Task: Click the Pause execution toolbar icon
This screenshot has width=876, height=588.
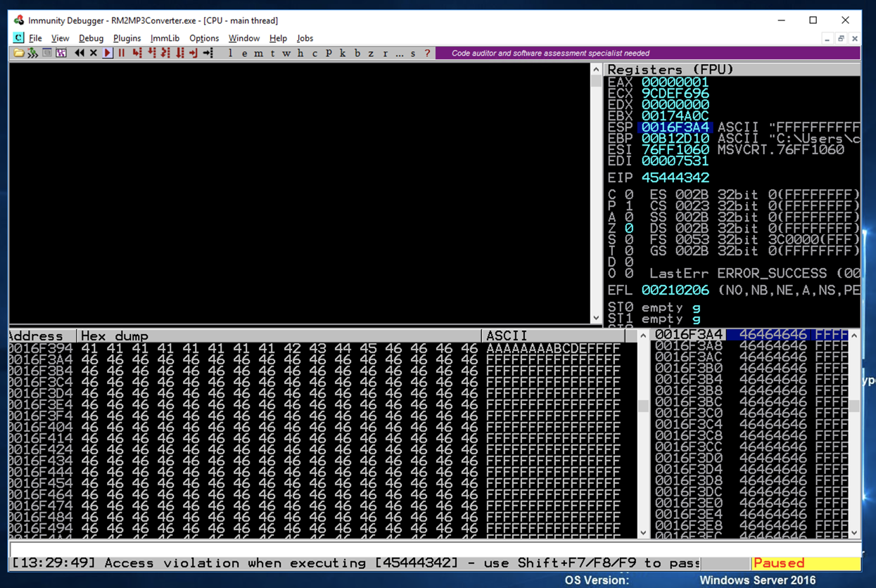Action: click(122, 53)
